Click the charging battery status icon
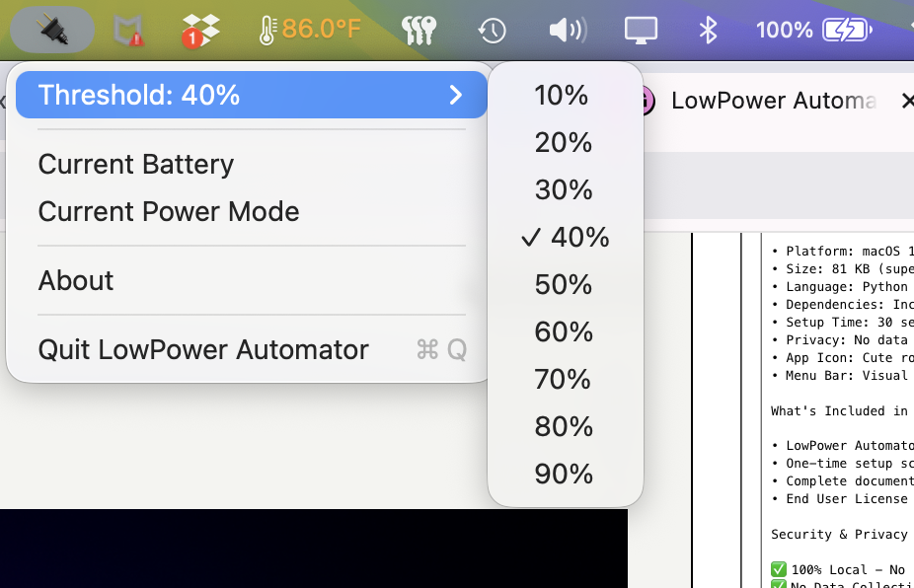 pyautogui.click(x=844, y=29)
